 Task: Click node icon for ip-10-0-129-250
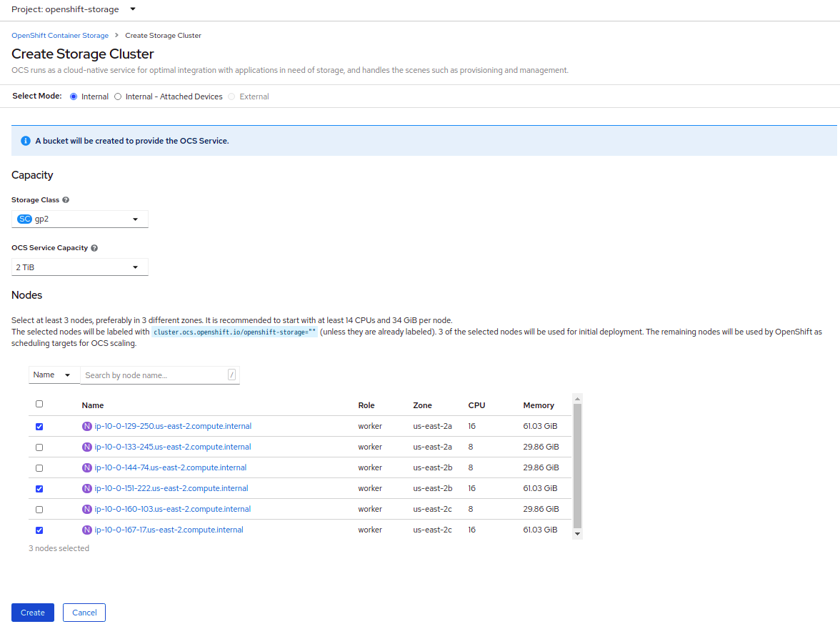click(x=87, y=426)
